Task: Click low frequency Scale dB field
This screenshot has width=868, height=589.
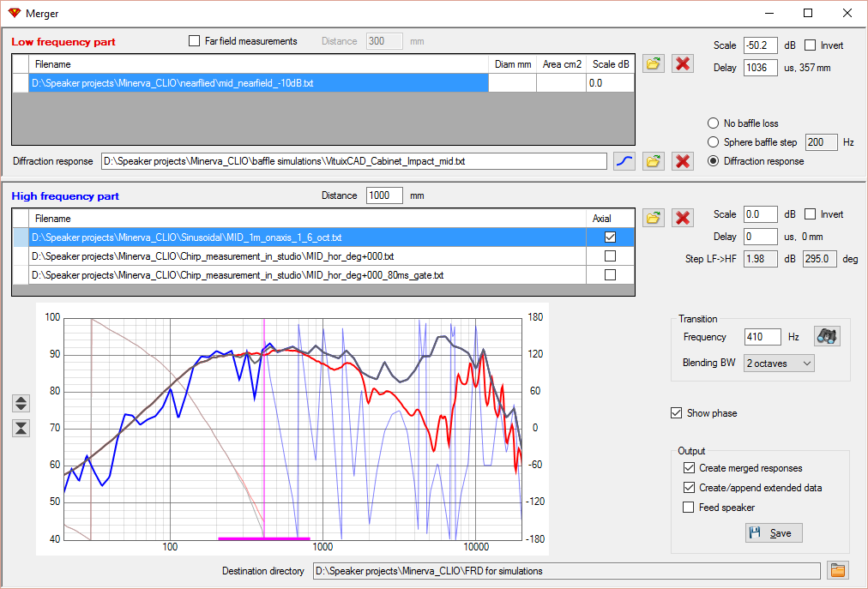Action: tap(760, 45)
